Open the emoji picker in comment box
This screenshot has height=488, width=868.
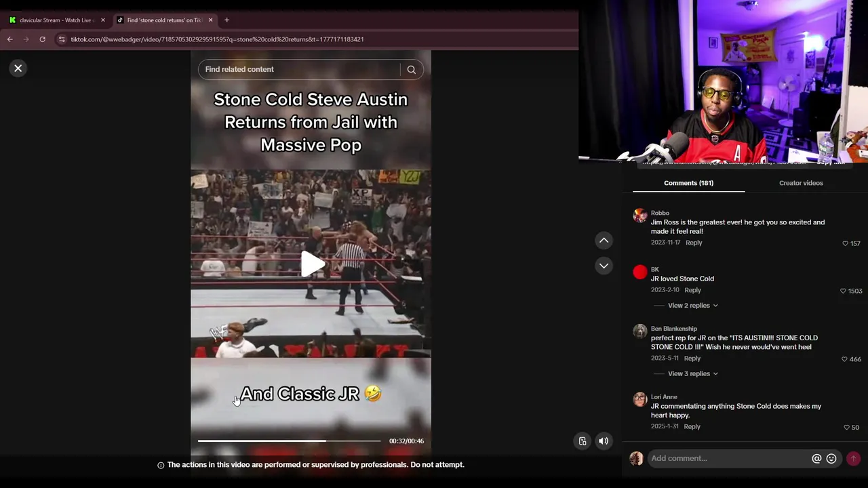pyautogui.click(x=831, y=459)
